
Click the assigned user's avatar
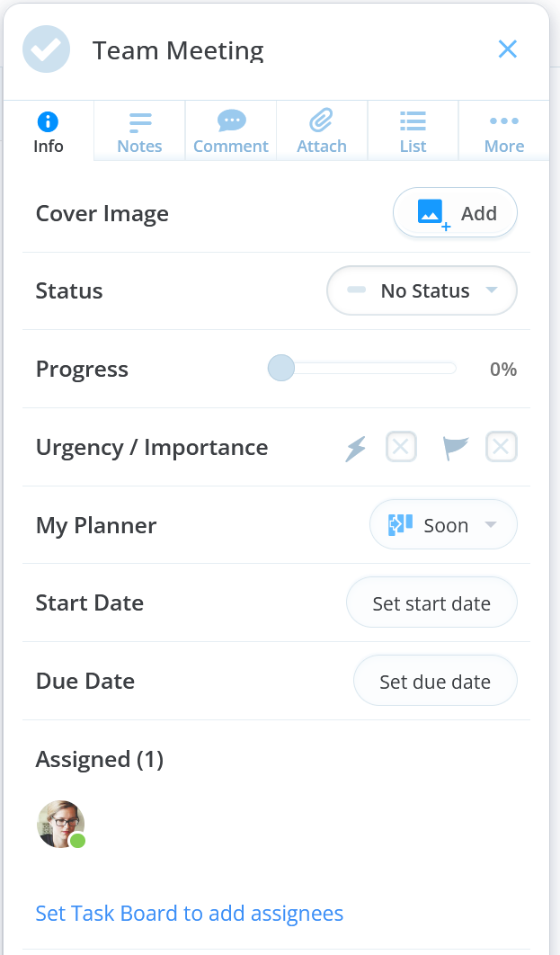pyautogui.click(x=60, y=824)
